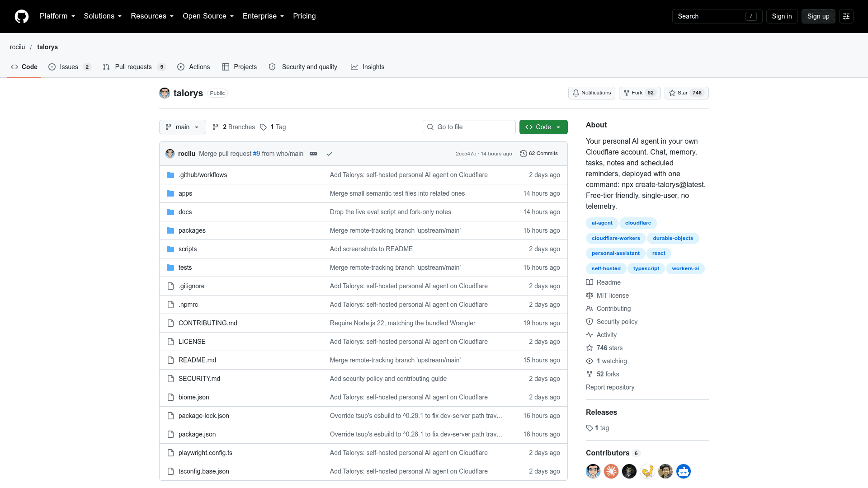Screen dimensions: 868x488
Task: Click the blue robot contributor avatar
Action: (x=684, y=471)
